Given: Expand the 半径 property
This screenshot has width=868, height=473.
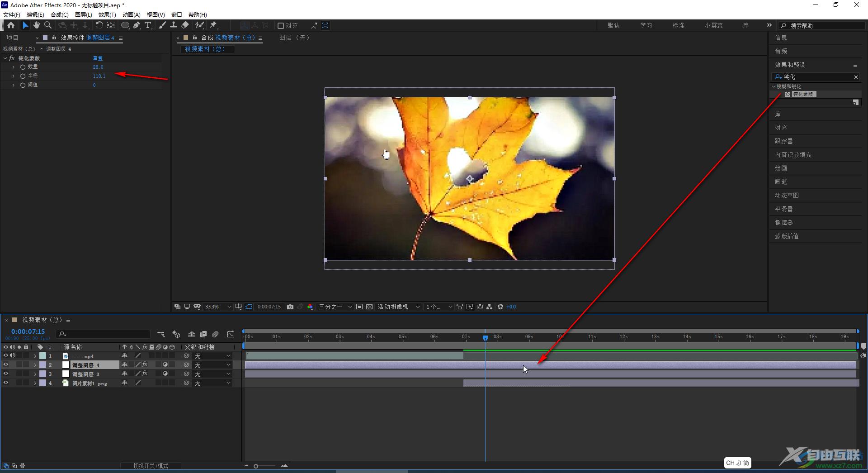Looking at the screenshot, I should [13, 76].
